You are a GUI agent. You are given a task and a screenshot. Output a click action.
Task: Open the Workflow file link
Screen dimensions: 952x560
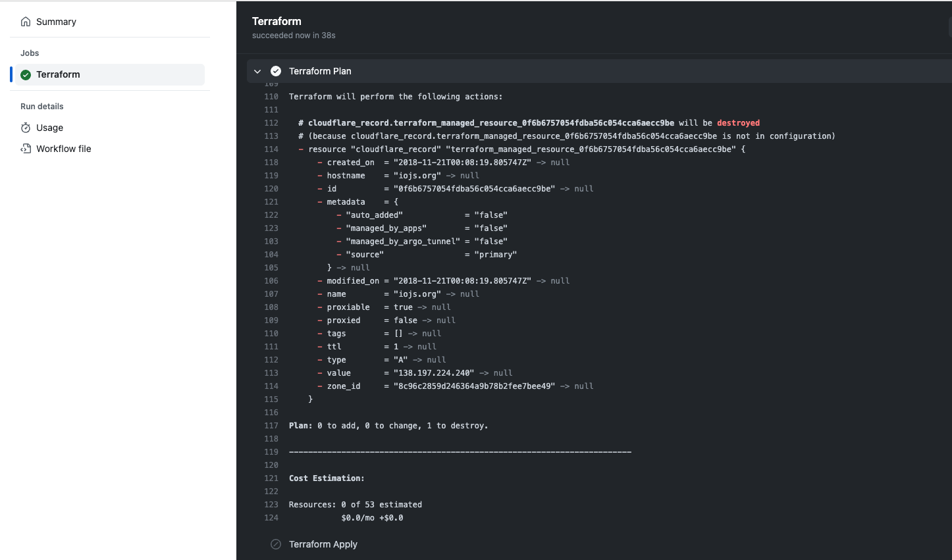click(x=63, y=149)
